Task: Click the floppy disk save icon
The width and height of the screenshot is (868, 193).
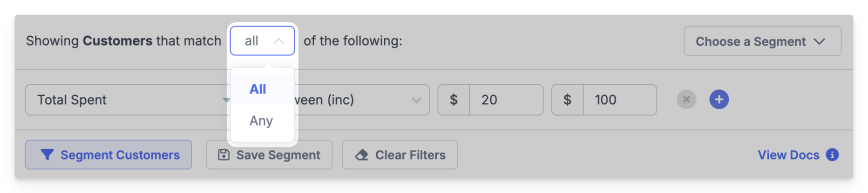Action: tap(224, 154)
